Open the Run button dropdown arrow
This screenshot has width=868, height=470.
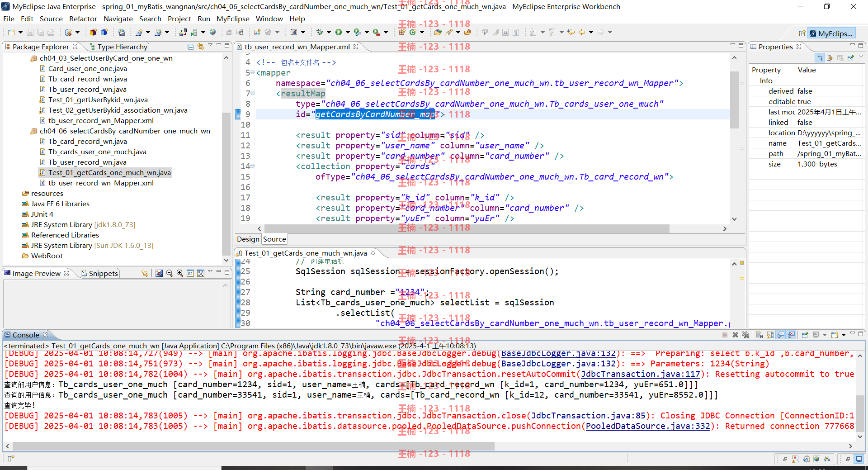348,32
